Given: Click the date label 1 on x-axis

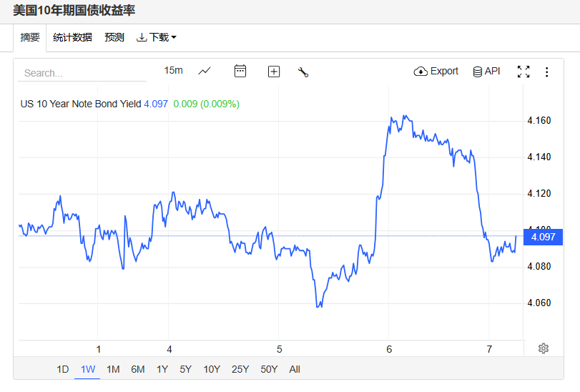Looking at the screenshot, I should point(99,349).
